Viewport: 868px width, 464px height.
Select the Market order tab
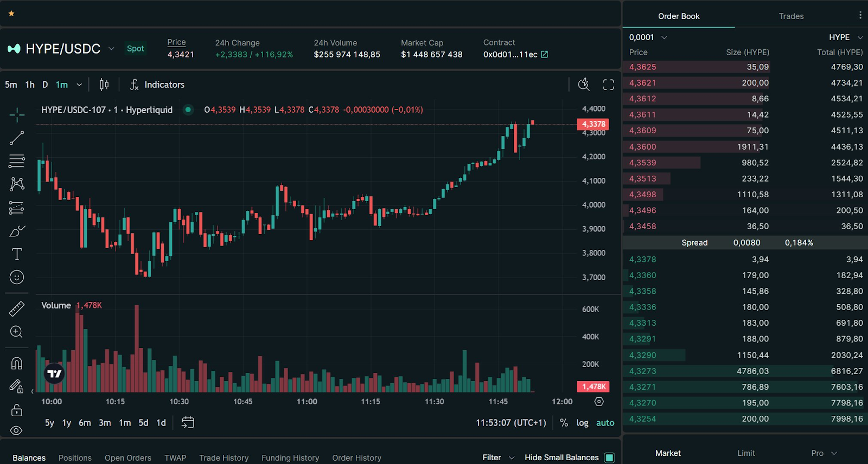coord(668,453)
